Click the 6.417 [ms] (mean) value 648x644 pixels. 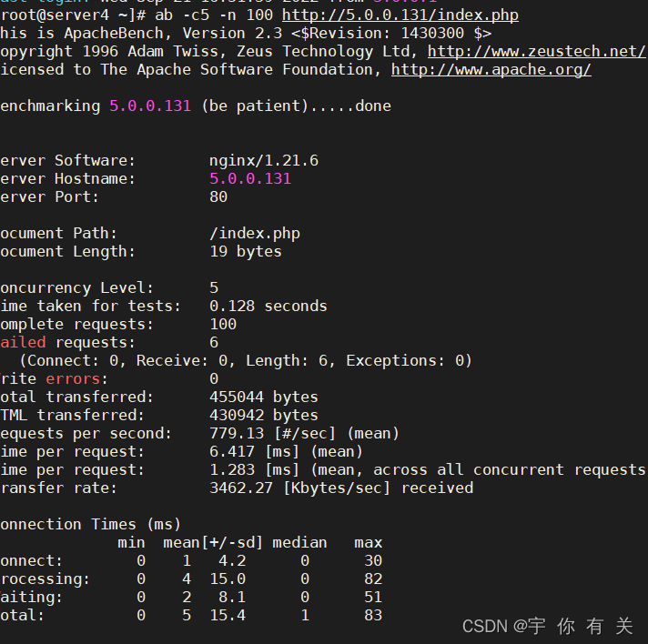point(286,451)
